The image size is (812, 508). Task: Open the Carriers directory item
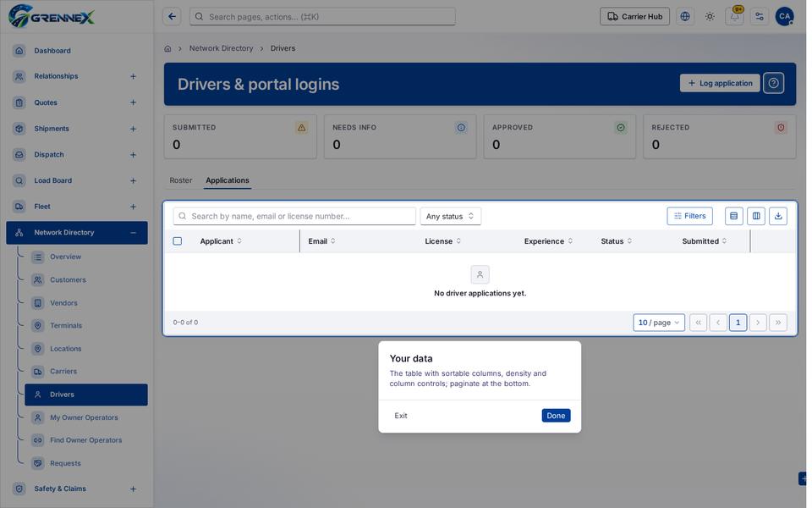click(x=63, y=372)
